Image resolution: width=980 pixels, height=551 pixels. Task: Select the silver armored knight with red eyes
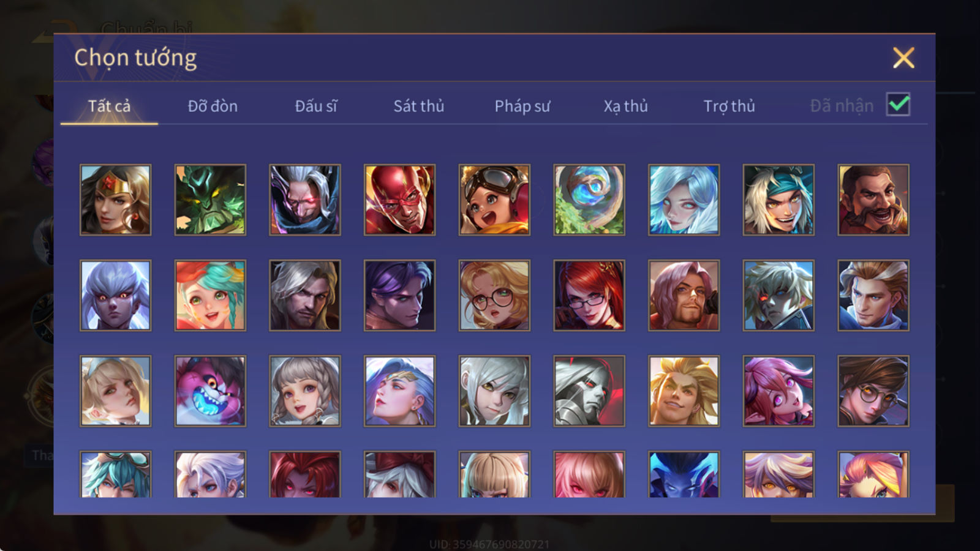coord(589,391)
